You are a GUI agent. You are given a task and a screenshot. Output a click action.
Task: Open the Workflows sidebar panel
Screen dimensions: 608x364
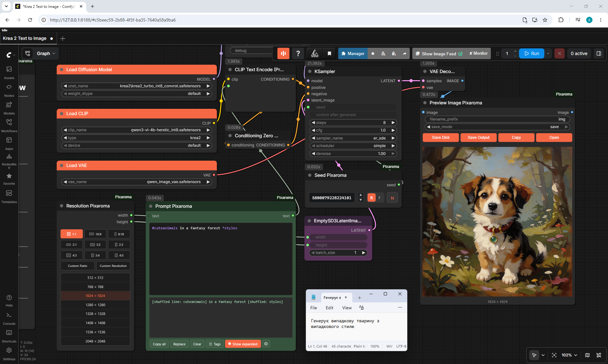pos(9,126)
